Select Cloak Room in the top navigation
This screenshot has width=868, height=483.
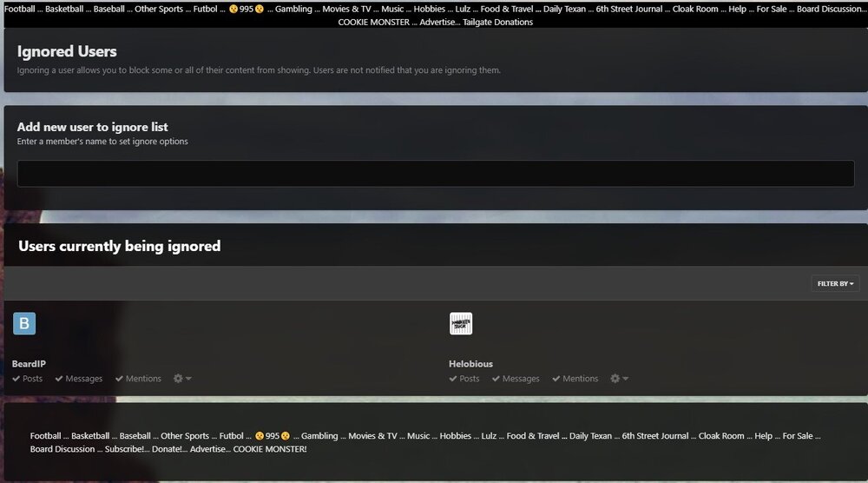coord(698,9)
